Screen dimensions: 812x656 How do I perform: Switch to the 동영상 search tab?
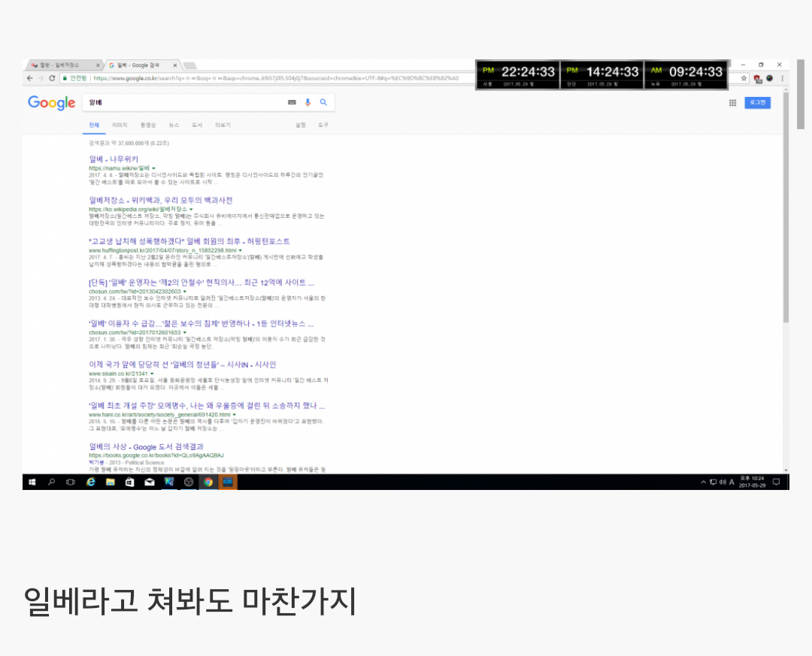(x=148, y=125)
